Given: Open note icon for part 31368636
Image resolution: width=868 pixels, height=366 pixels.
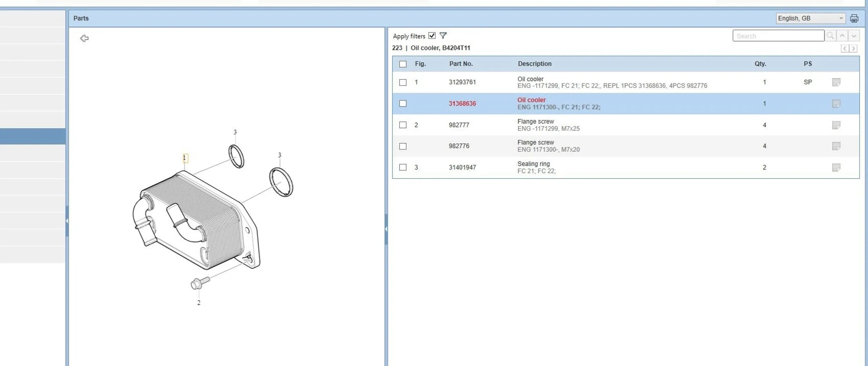Looking at the screenshot, I should click(x=836, y=103).
